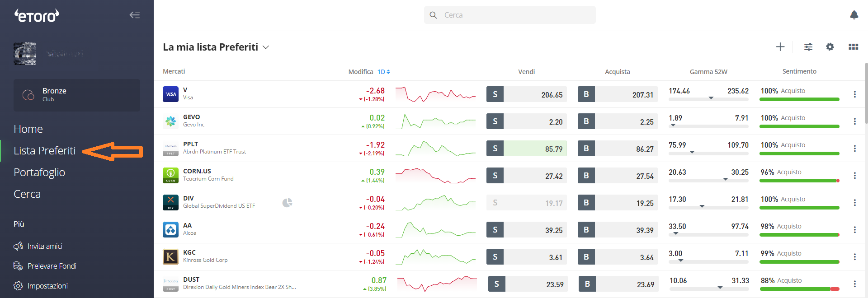The height and width of the screenshot is (298, 868).
Task: Switch to grid view icon
Action: pos(854,47)
